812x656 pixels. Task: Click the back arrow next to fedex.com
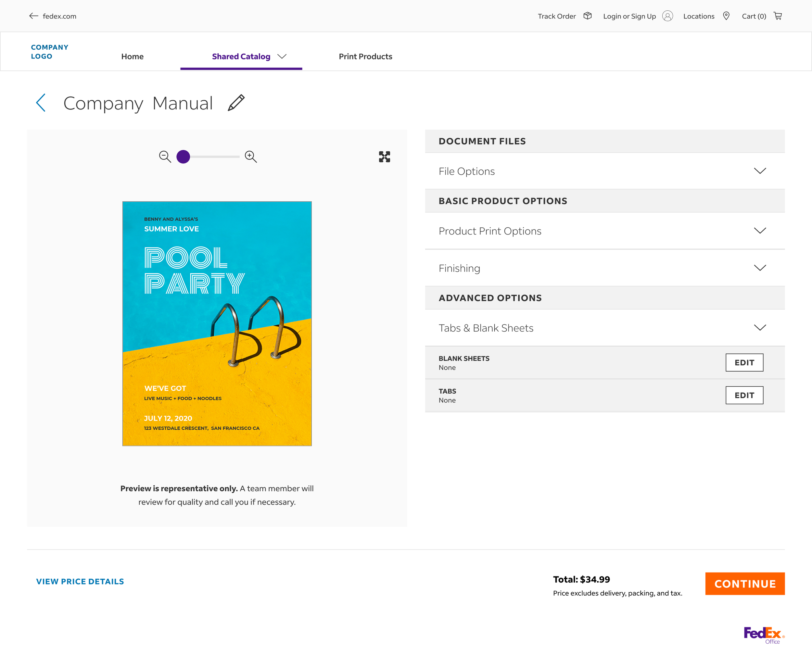(34, 16)
